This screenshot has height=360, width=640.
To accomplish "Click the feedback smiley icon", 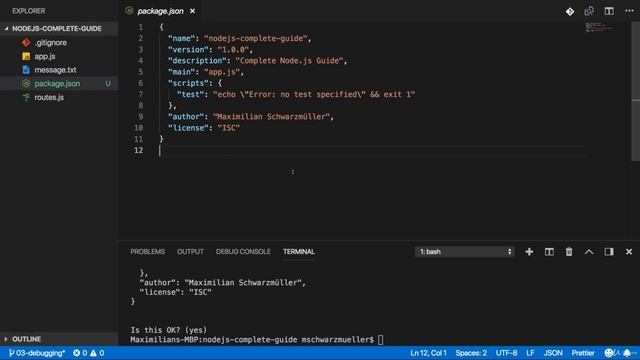I will pos(609,353).
